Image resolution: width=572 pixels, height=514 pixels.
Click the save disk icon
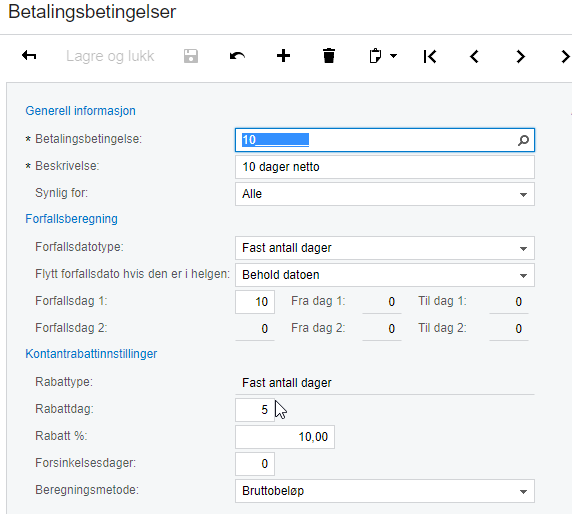[191, 56]
